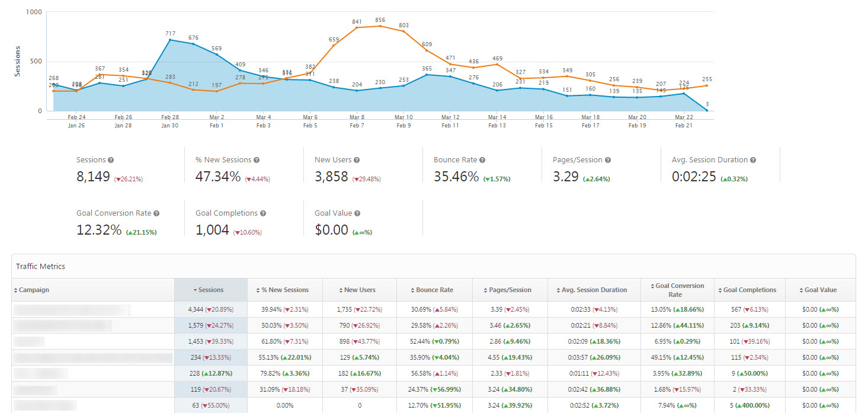Sort table by Bounce Rate column
The width and height of the screenshot is (868, 413).
pos(434,290)
